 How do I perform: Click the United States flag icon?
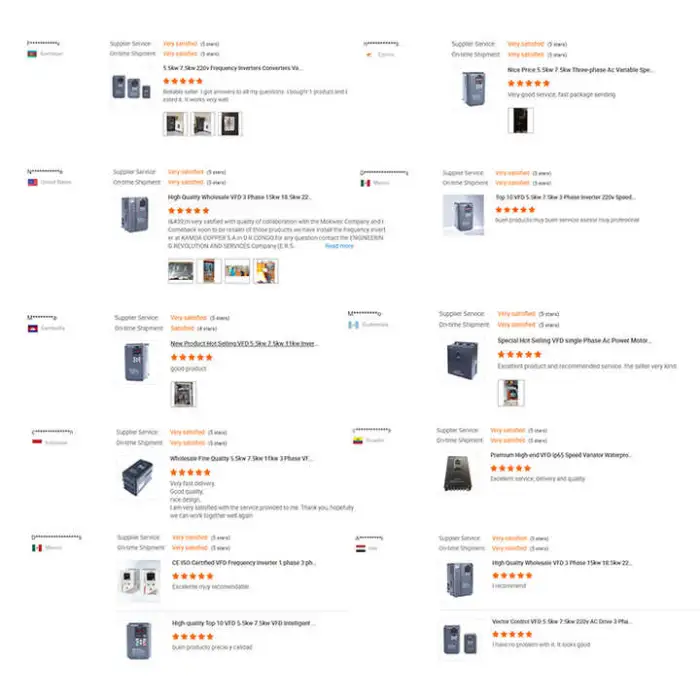click(32, 183)
